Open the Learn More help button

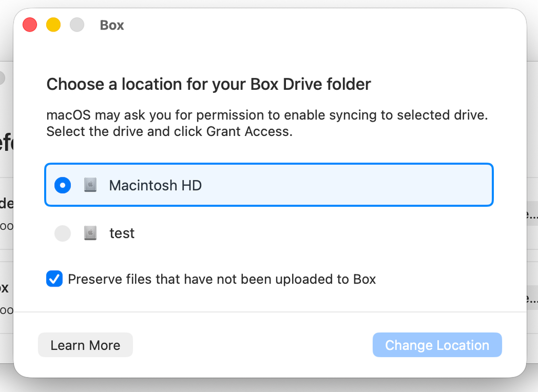85,345
